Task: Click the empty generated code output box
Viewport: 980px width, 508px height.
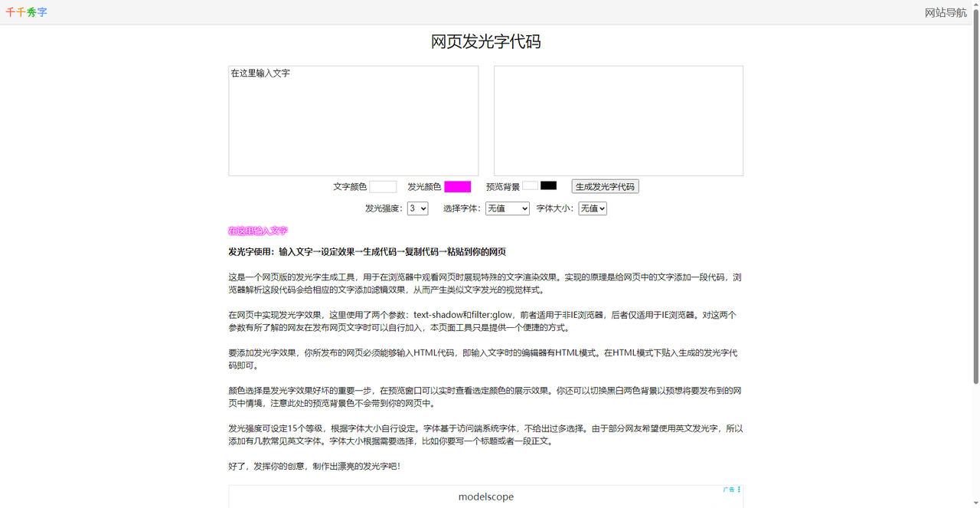Action: click(619, 121)
